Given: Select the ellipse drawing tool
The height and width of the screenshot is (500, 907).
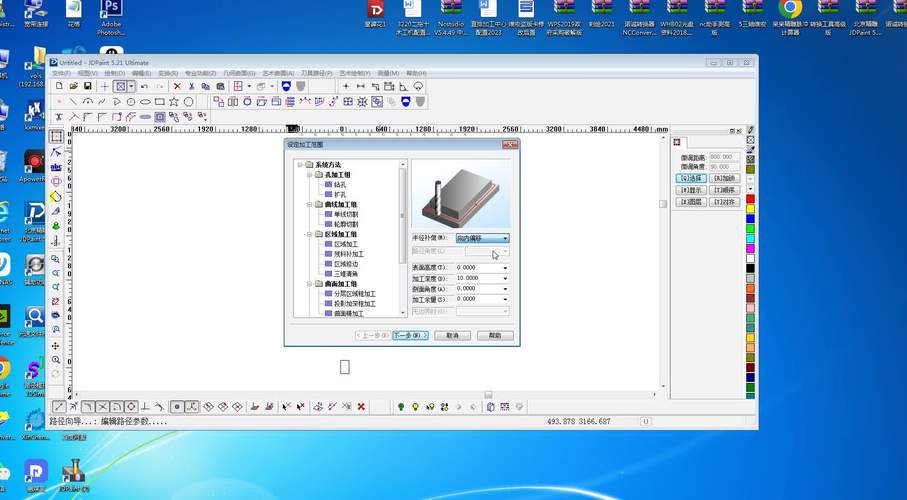Looking at the screenshot, I should click(x=145, y=102).
